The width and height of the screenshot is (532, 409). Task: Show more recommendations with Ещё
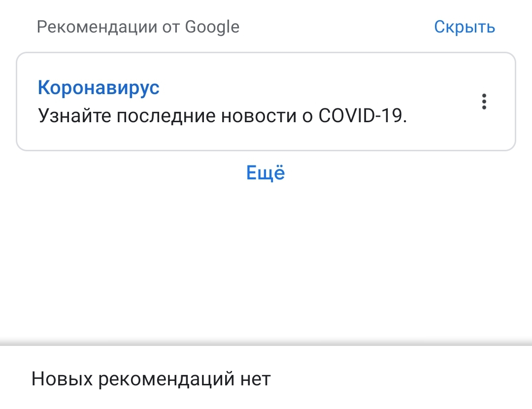coord(266,172)
